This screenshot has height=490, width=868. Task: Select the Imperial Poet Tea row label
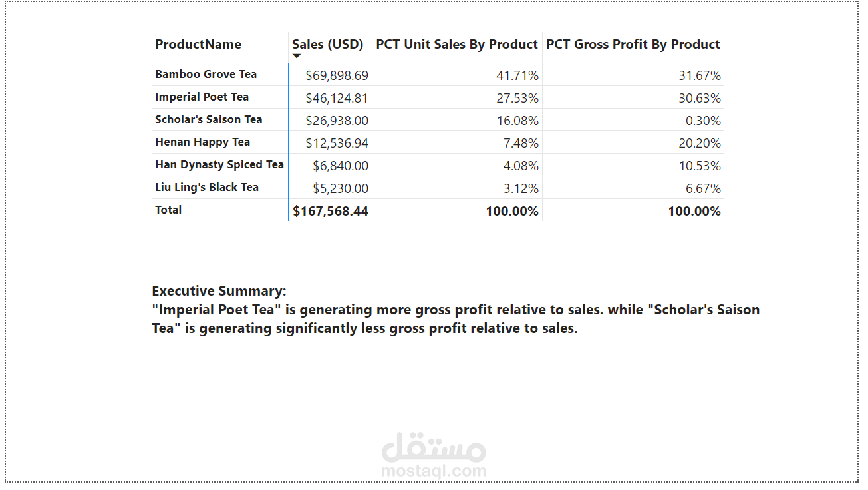pos(202,97)
